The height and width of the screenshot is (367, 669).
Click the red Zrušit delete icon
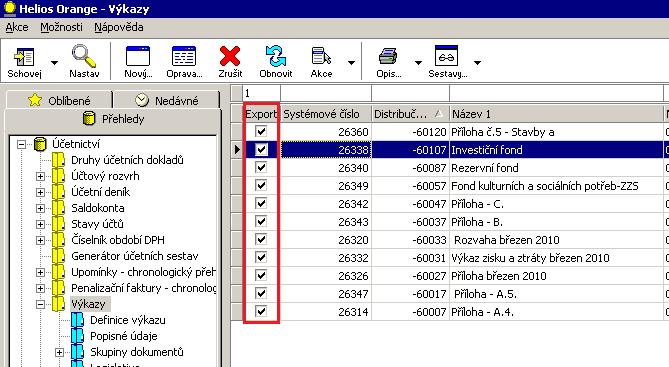coord(230,56)
